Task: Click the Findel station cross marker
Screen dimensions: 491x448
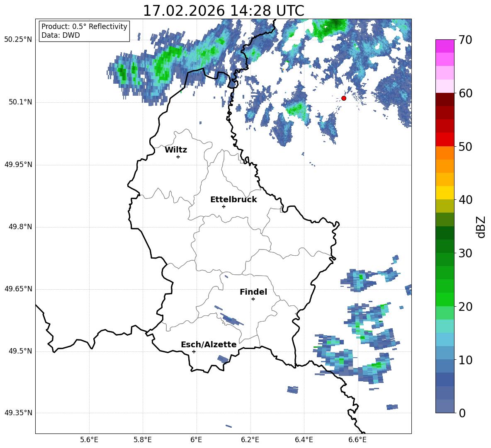Action: (253, 299)
